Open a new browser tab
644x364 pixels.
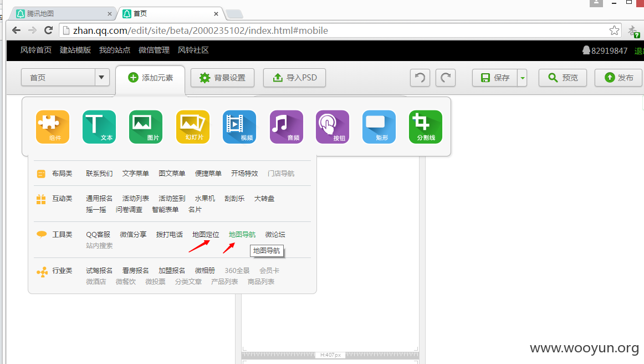pos(234,14)
